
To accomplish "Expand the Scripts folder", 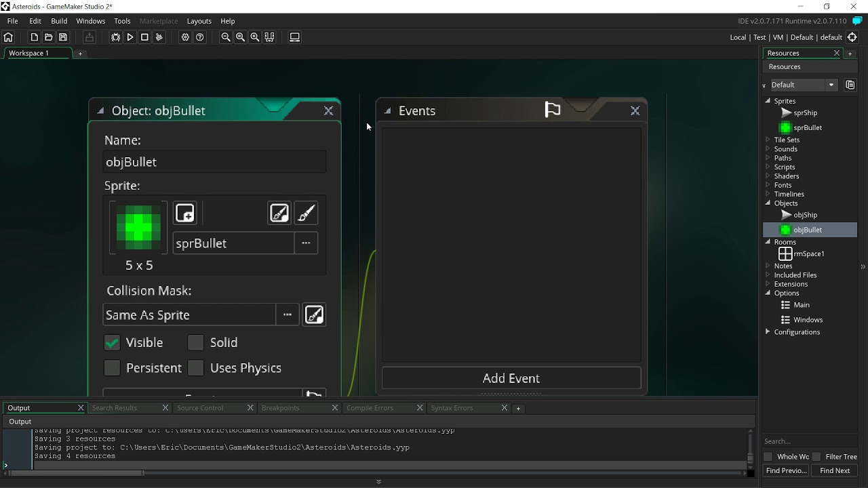I will point(768,167).
